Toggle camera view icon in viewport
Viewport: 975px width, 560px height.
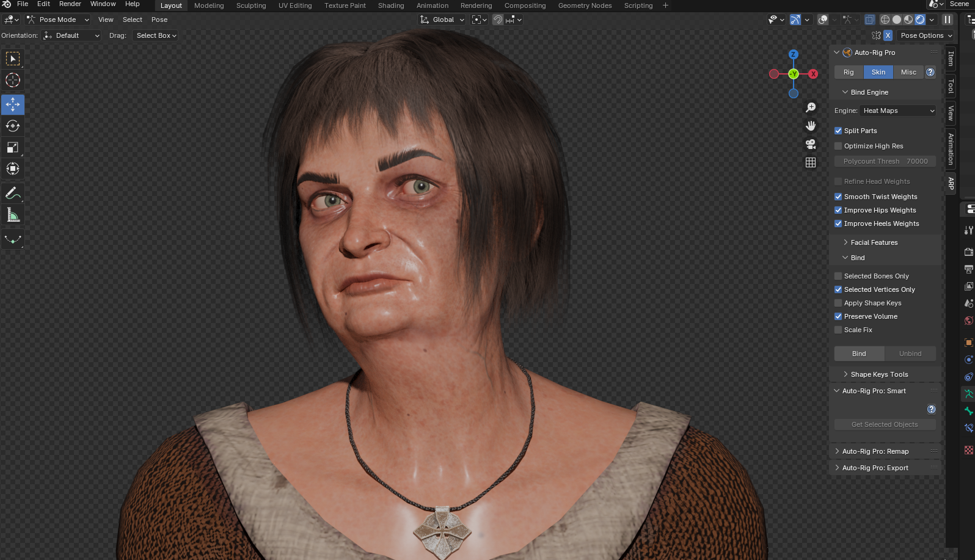811,144
